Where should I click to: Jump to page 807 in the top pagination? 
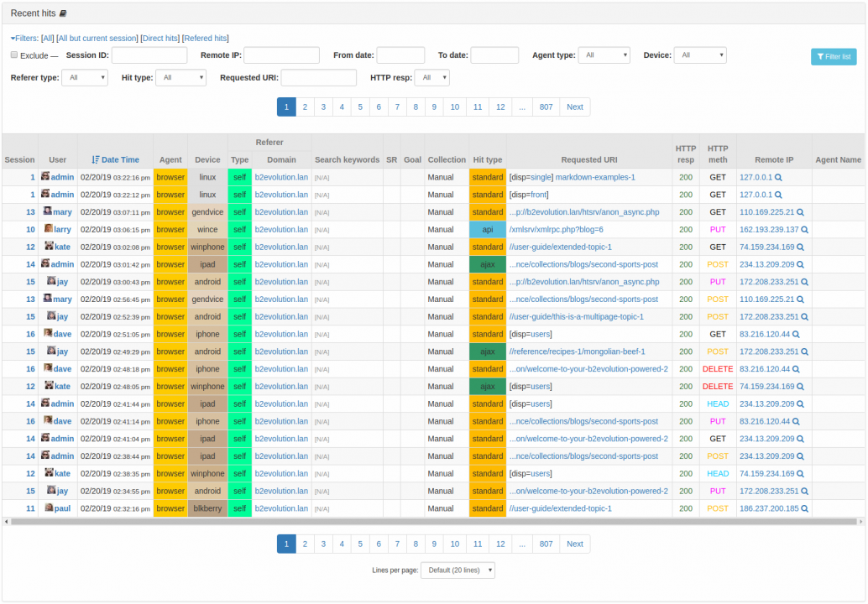point(546,107)
